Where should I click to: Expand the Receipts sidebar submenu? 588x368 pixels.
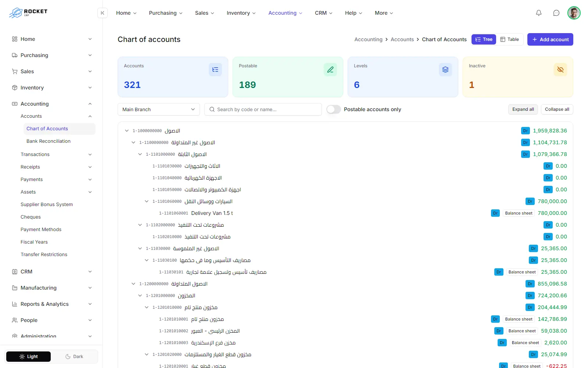56,167
